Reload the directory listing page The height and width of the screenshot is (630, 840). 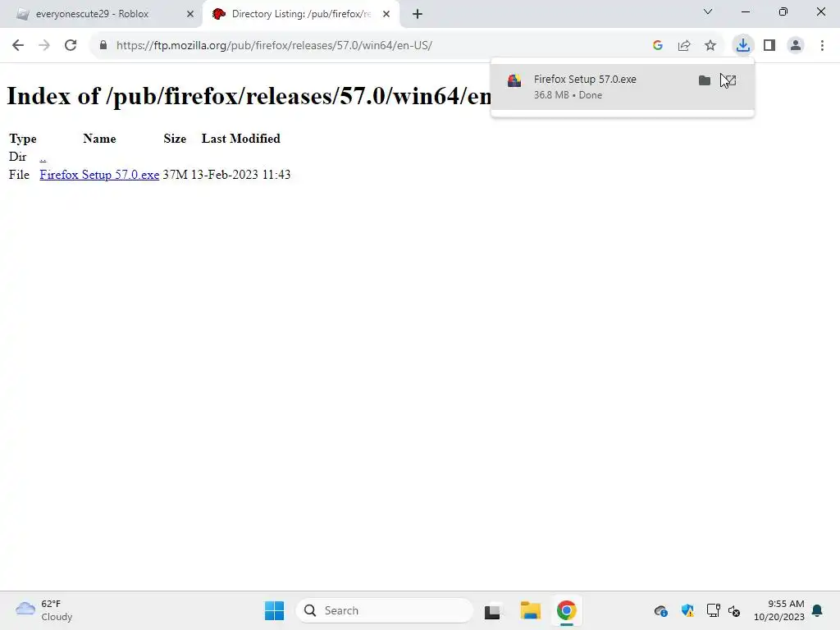pyautogui.click(x=71, y=46)
